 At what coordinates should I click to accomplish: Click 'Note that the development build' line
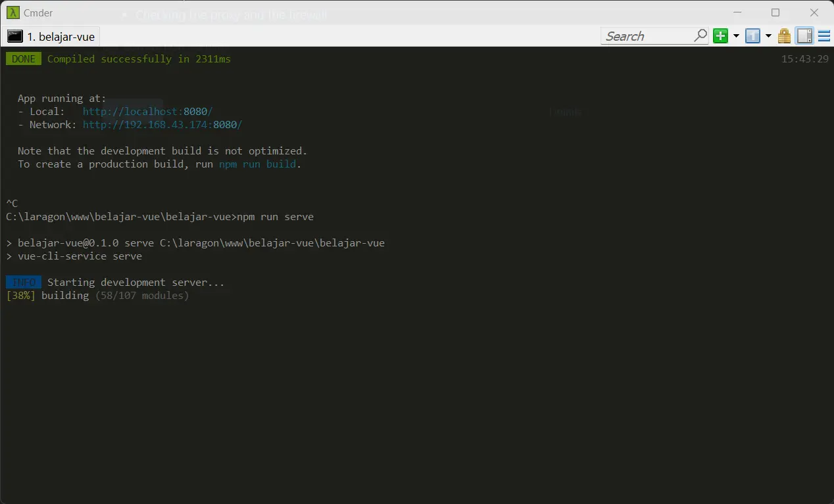[x=162, y=151]
